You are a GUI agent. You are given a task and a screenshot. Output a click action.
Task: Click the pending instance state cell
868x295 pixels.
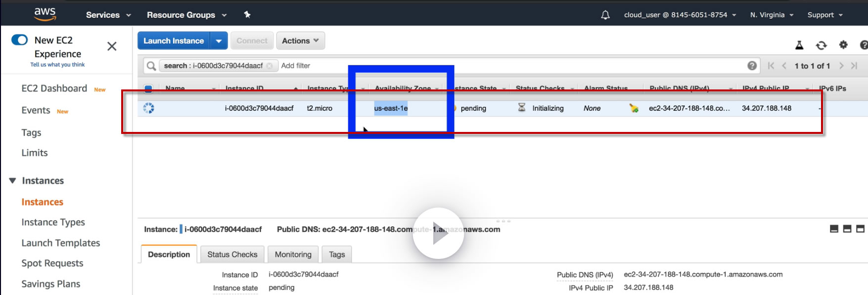tap(473, 108)
